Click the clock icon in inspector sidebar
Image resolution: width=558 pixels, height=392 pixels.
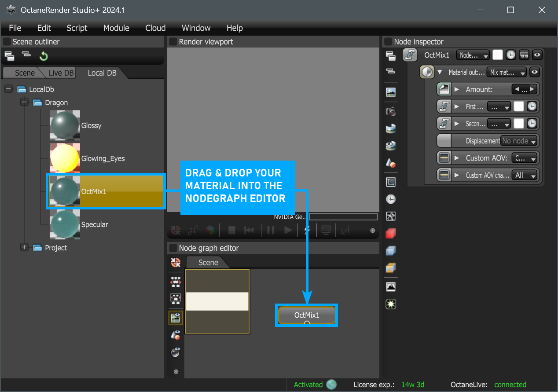click(x=390, y=199)
